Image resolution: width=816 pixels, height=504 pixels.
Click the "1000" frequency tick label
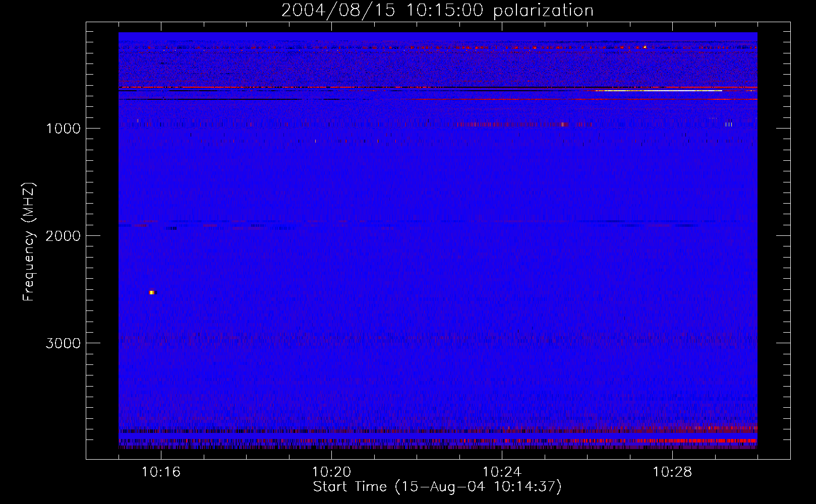63,129
